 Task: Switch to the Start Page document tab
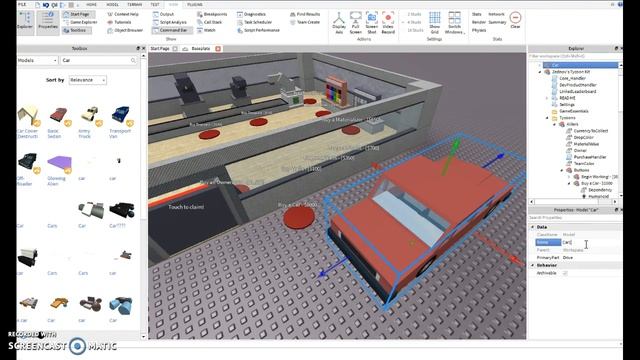[x=160, y=49]
